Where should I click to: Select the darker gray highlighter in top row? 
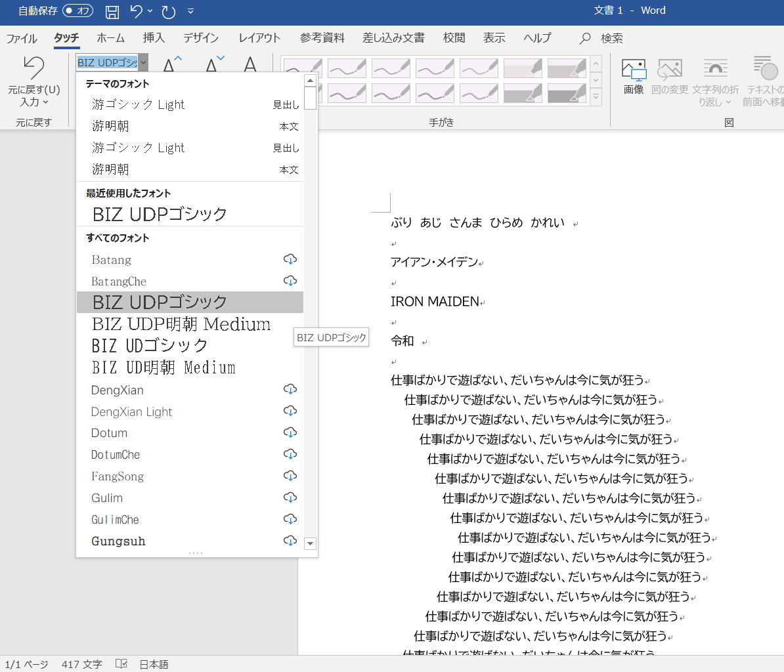(x=567, y=68)
